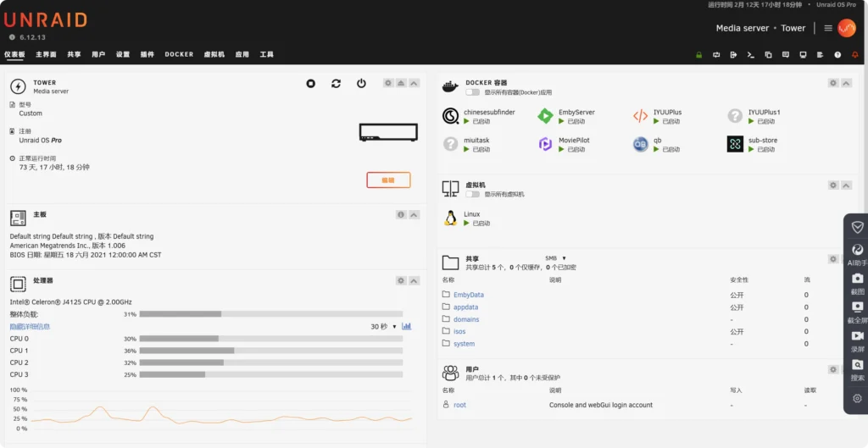Viewport: 868px width, 448px height.
Task: Open the 30 秒 interval dropdown
Action: pyautogui.click(x=384, y=326)
